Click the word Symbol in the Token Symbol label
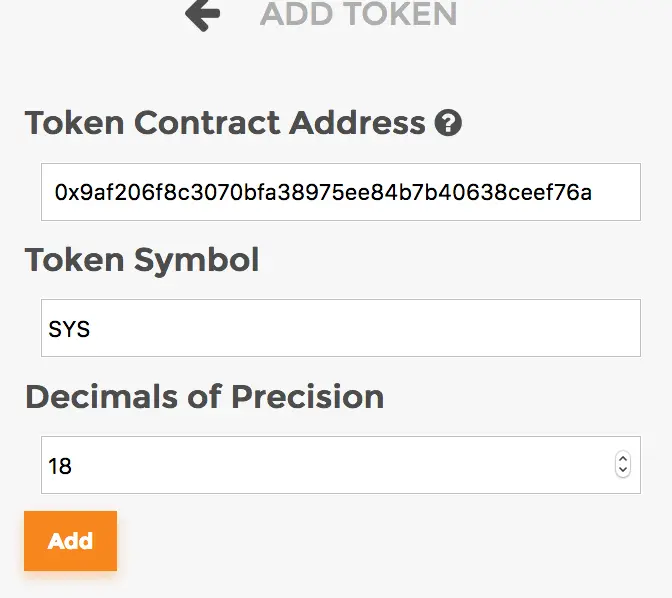The width and height of the screenshot is (672, 598). [196, 260]
